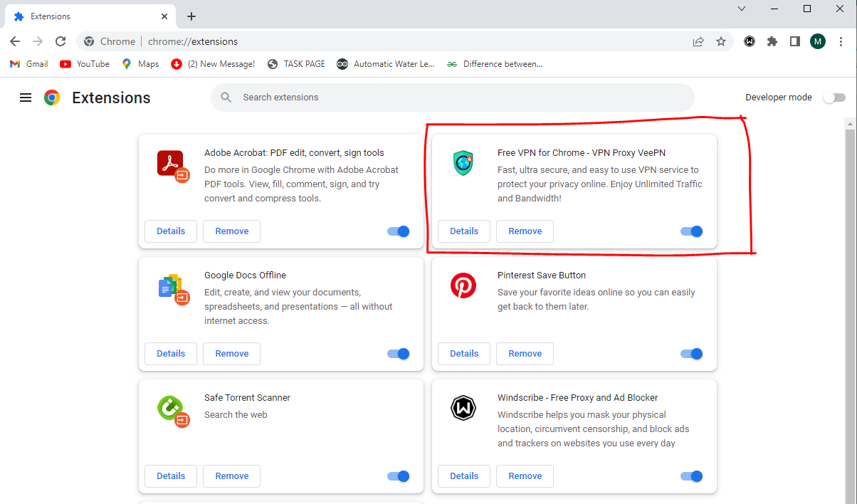Disable the Free VPN VeePN toggle

tap(692, 231)
